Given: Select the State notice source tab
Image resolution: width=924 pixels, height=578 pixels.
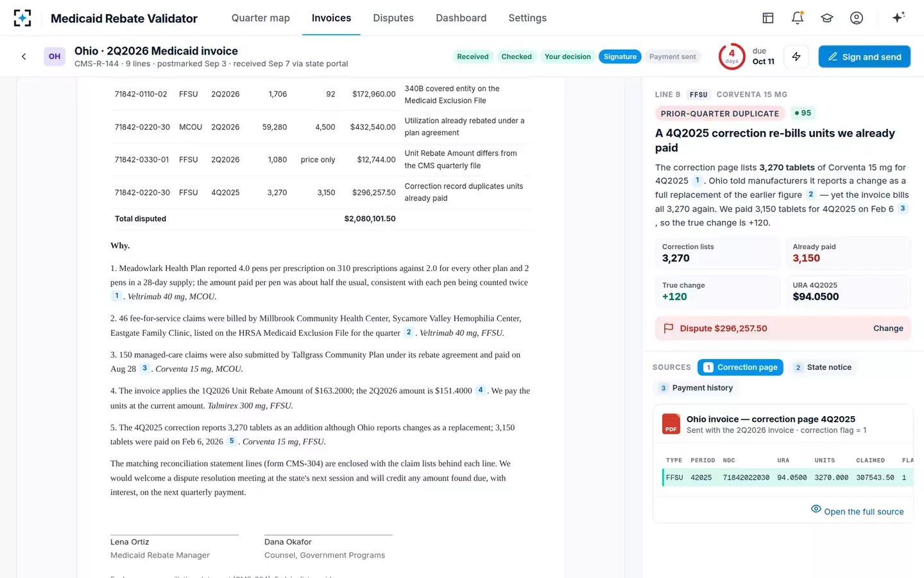Looking at the screenshot, I should [823, 367].
